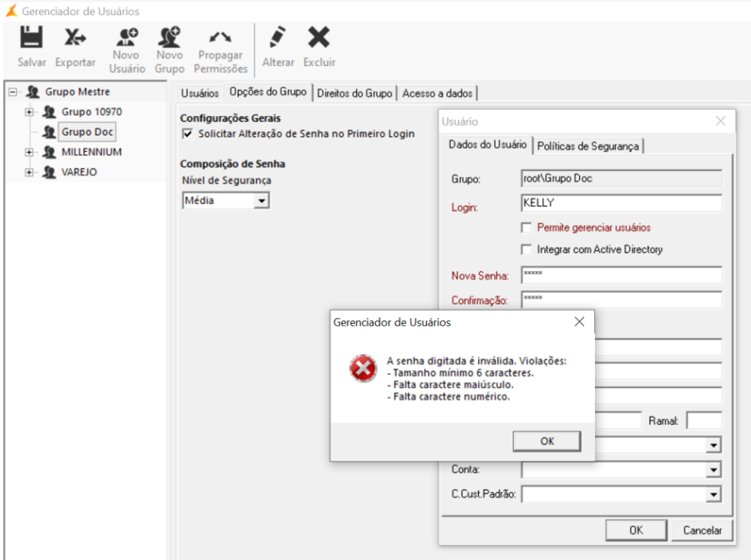The height and width of the screenshot is (560, 751).
Task: Open the Conta dropdown arrow
Action: click(x=713, y=470)
